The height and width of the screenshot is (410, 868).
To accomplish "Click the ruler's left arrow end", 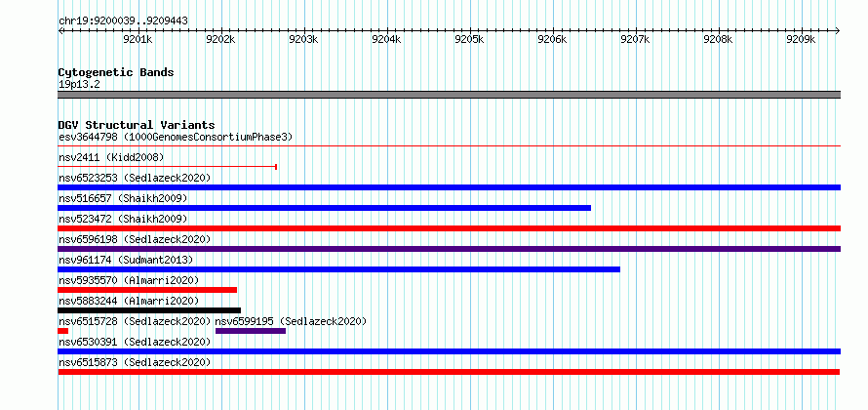I will 60,30.
